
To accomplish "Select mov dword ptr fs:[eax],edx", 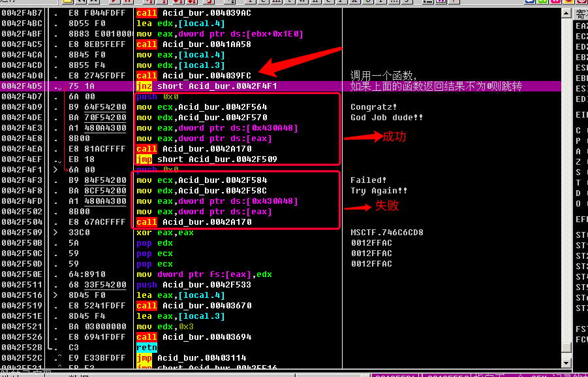I will pyautogui.click(x=204, y=275).
